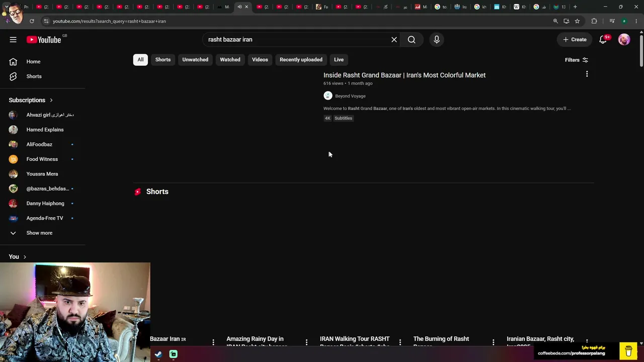
Task: Open more actions for Inside Rasht Grand Bazaar
Action: [x=587, y=74]
